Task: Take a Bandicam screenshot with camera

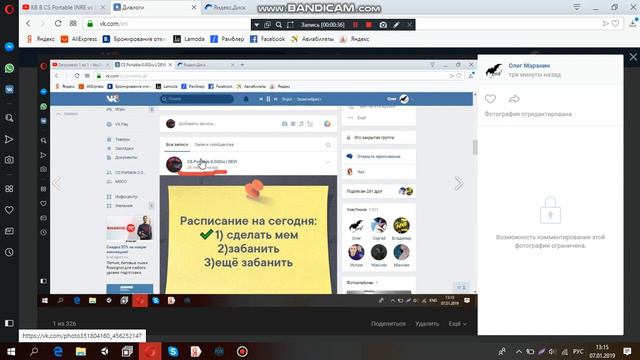Action: (x=383, y=25)
